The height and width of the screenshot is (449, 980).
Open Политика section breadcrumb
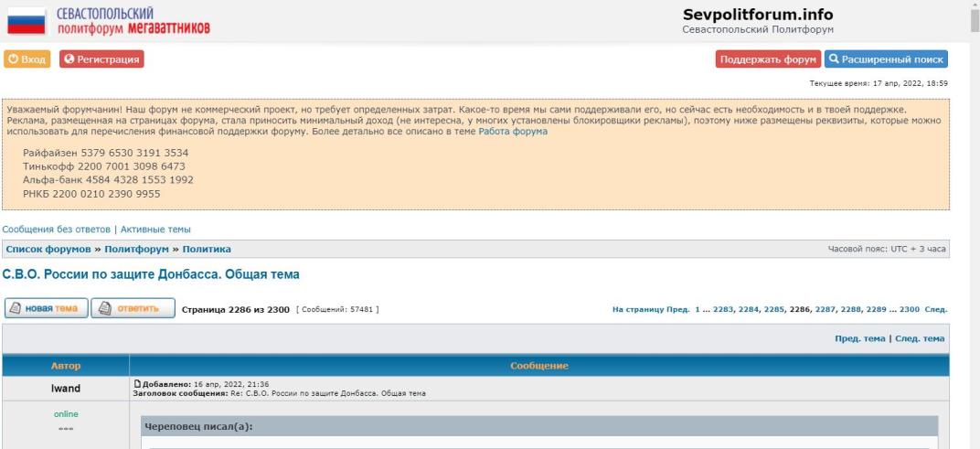[207, 249]
